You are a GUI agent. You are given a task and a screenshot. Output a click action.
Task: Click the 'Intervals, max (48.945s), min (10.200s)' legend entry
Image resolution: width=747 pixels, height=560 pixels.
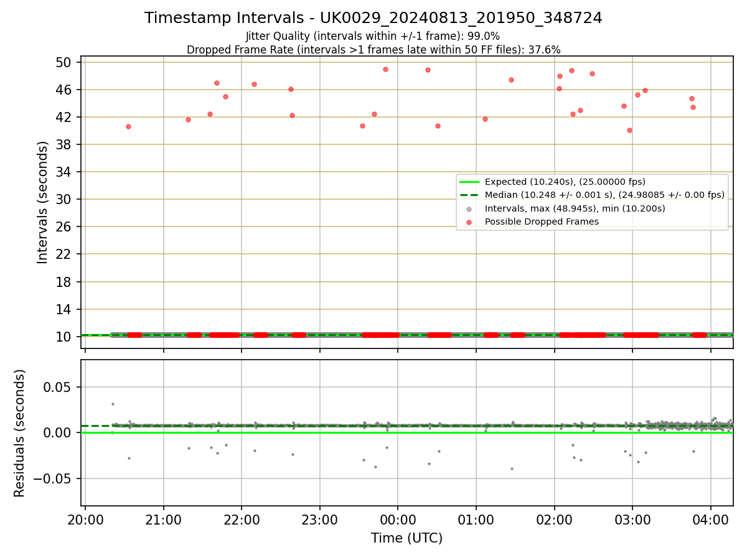pyautogui.click(x=575, y=208)
